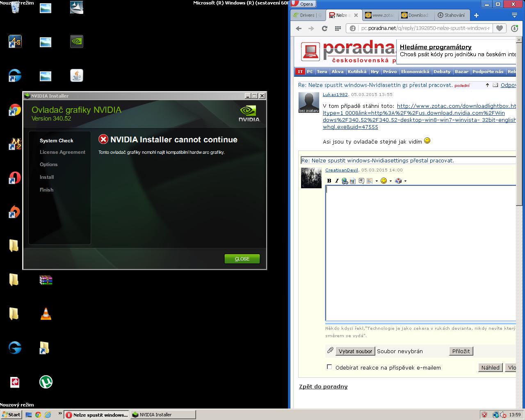Click the reply subject title field
The height and width of the screenshot is (420, 525).
(x=408, y=160)
